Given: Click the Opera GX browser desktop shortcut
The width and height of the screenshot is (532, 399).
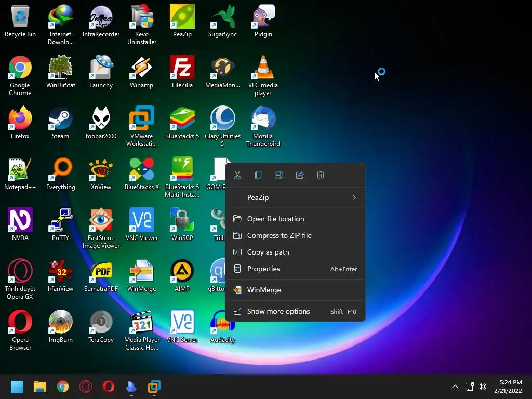Looking at the screenshot, I should 20,279.
